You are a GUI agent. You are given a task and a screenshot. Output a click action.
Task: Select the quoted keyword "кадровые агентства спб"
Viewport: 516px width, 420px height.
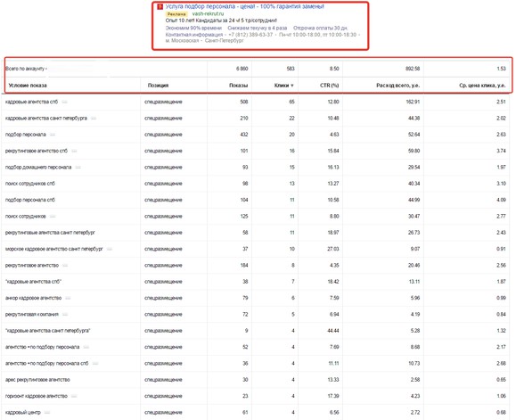[x=33, y=282]
